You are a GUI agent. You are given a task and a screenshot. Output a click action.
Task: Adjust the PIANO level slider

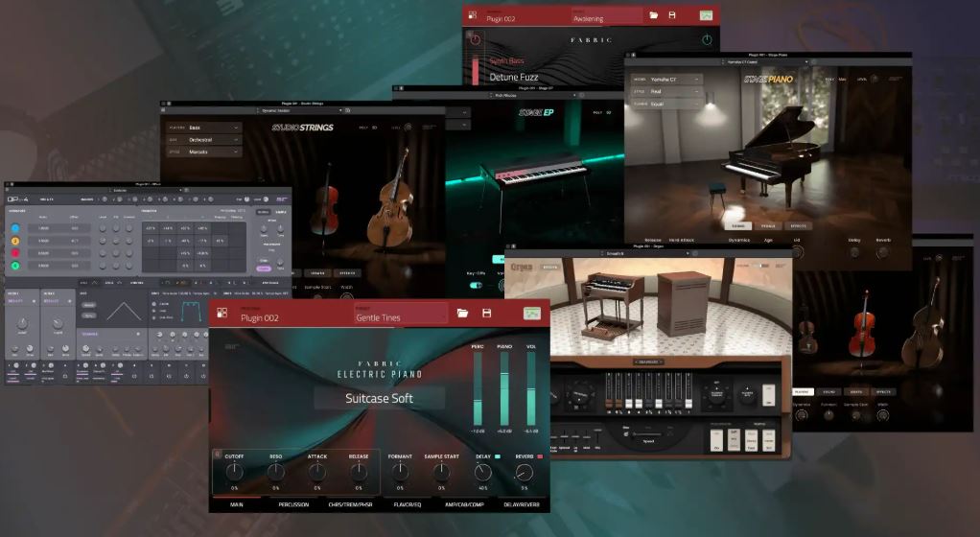(x=504, y=387)
